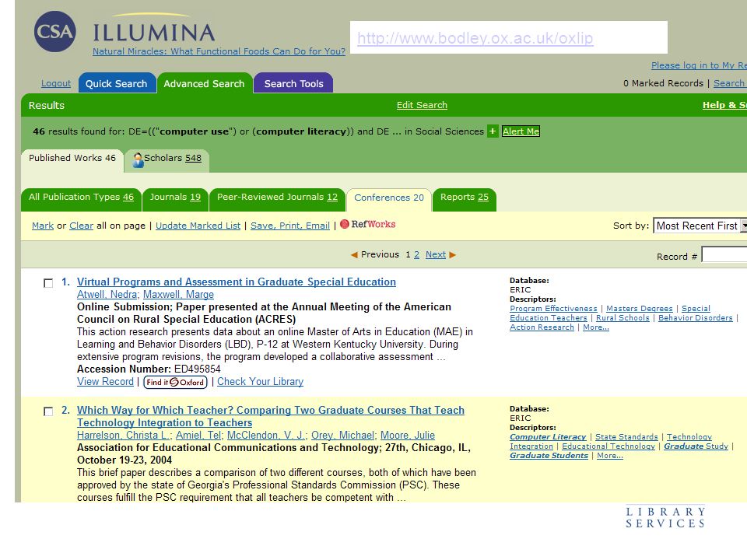This screenshot has width=747, height=560.
Task: Click author McClendon, V. J.
Action: [x=266, y=436]
